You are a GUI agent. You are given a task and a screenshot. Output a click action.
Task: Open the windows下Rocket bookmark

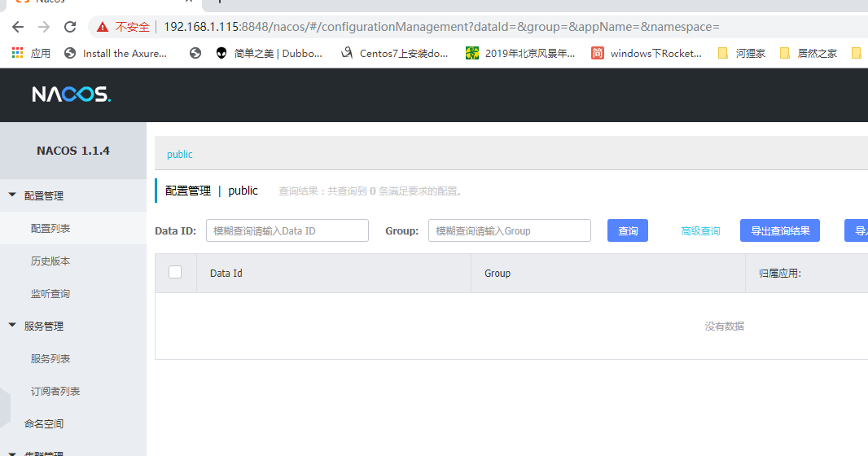(x=647, y=53)
